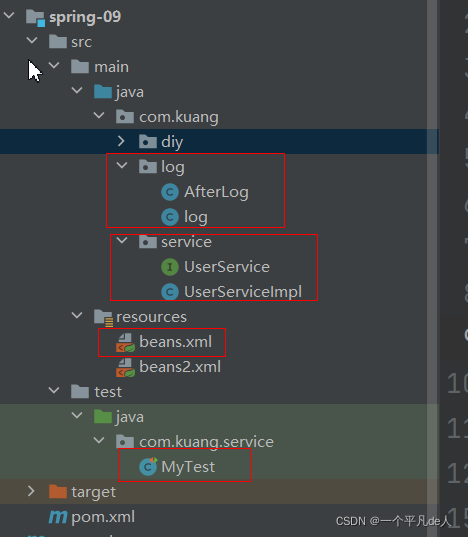
Task: Collapse the com.kuang package
Action: coord(99,116)
